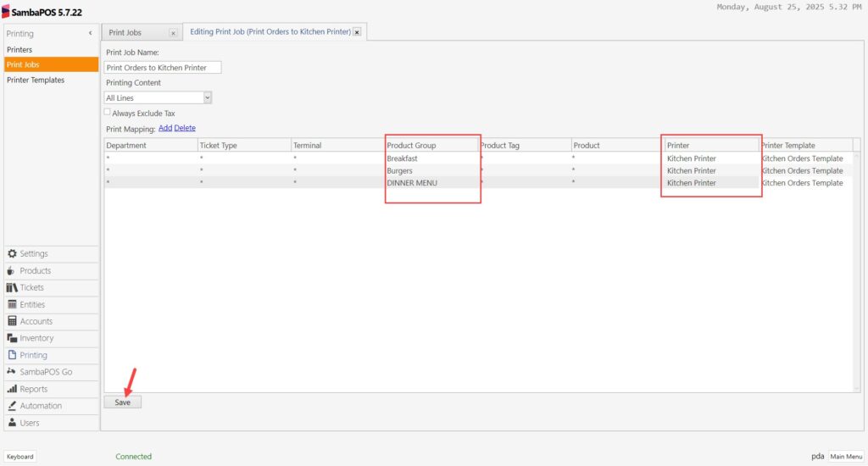
Task: Select the Burgers product group cell
Action: coord(431,170)
